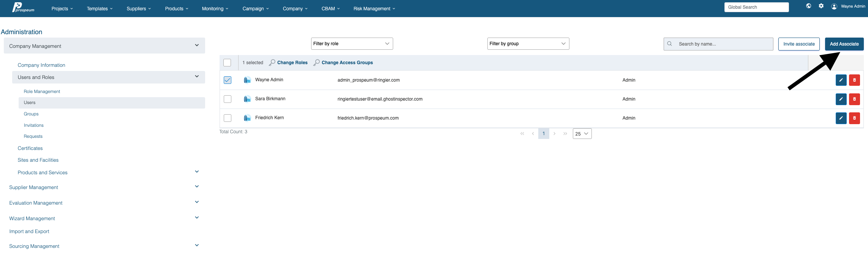
Task: Click the Add Associate button
Action: pos(844,44)
